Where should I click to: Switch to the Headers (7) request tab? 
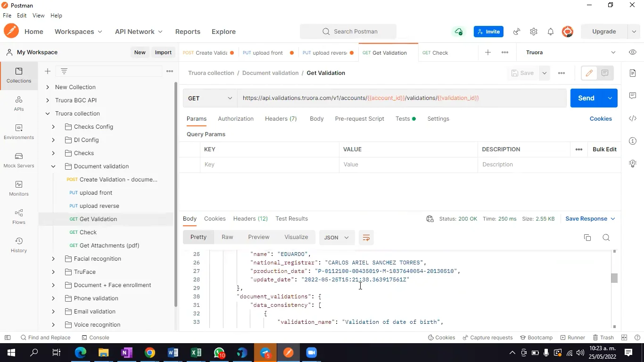click(x=281, y=119)
